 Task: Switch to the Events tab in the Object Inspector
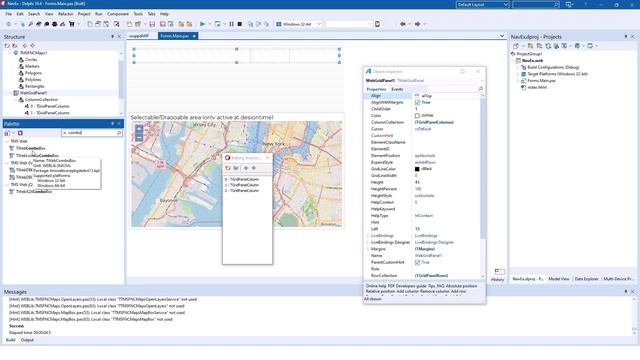click(397, 89)
